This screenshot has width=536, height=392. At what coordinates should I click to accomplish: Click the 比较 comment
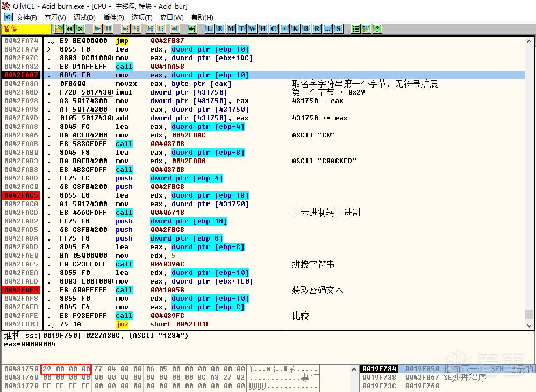coord(301,316)
